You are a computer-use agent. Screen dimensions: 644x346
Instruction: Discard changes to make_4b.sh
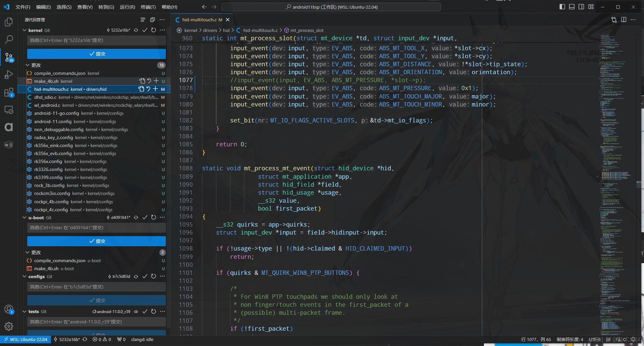tap(148, 81)
